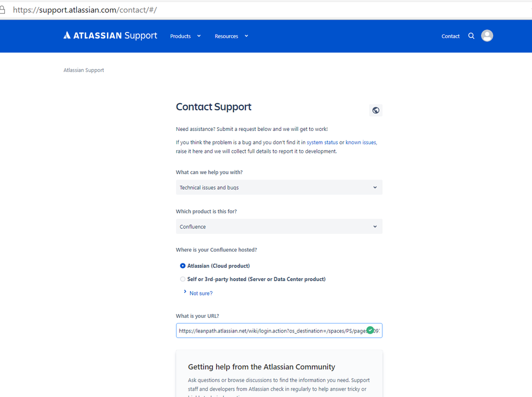
Task: Click the Atlassian Support breadcrumb
Action: tap(84, 70)
